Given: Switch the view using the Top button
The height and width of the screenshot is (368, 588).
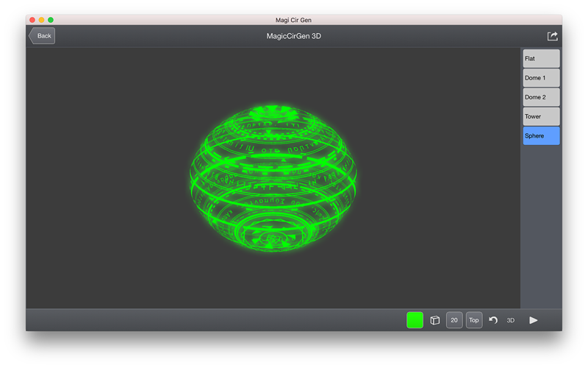Looking at the screenshot, I should point(474,320).
